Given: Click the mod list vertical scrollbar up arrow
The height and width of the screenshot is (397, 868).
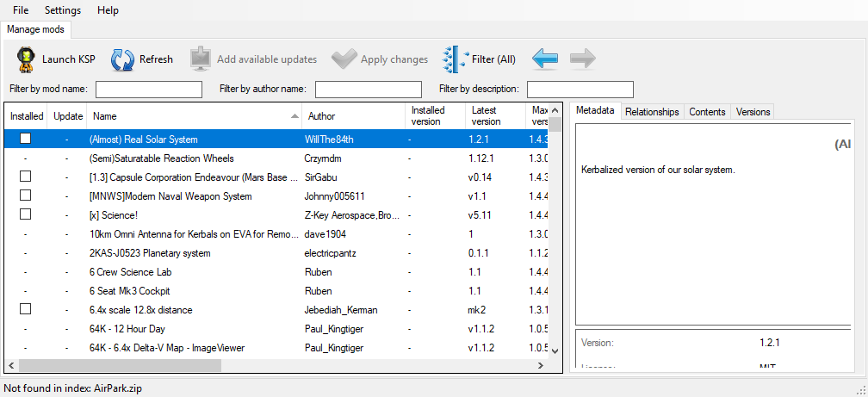Looking at the screenshot, I should pyautogui.click(x=555, y=109).
